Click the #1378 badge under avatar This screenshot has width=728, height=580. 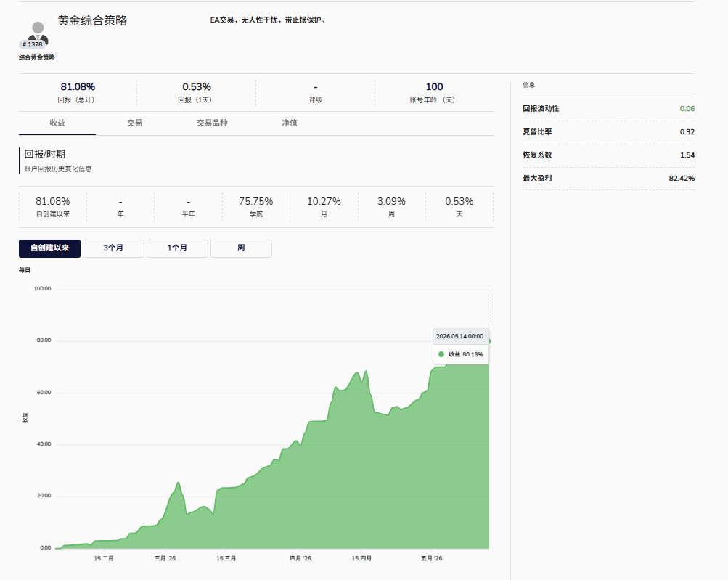(33, 44)
